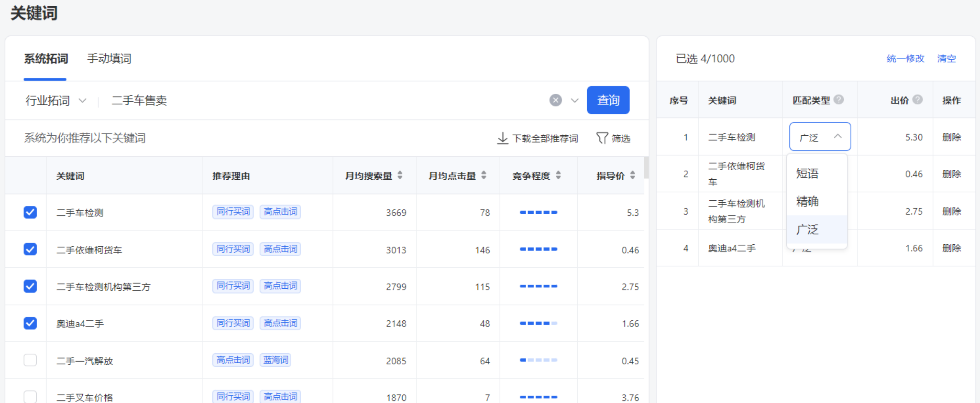
Task: Sort by 指导价 column arrows
Action: coord(632,175)
